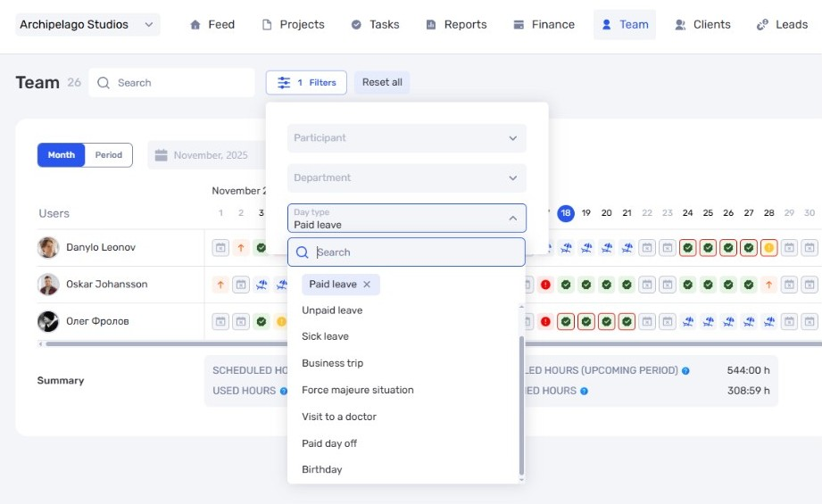The width and height of the screenshot is (822, 504).
Task: Choose Birthday option
Action: [x=322, y=469]
